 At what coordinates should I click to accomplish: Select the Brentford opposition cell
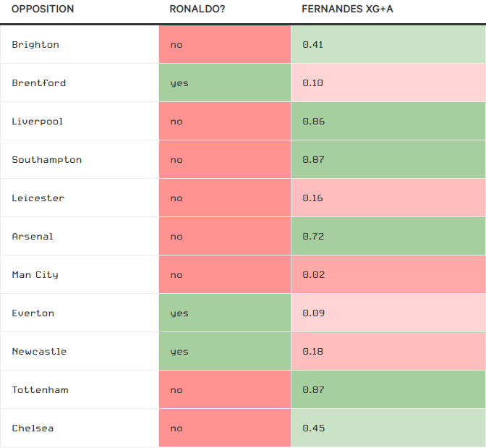(39, 83)
